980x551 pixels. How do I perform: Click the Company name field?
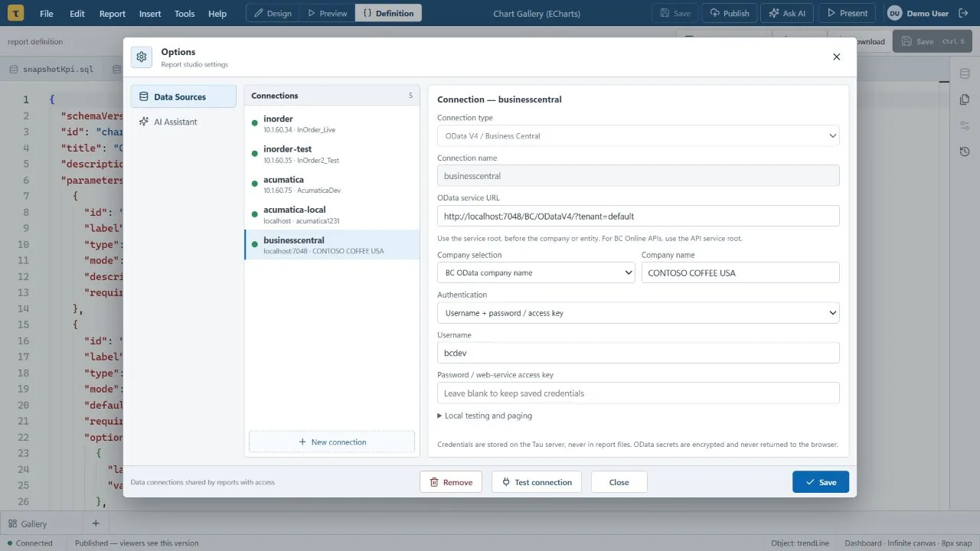[x=740, y=272]
